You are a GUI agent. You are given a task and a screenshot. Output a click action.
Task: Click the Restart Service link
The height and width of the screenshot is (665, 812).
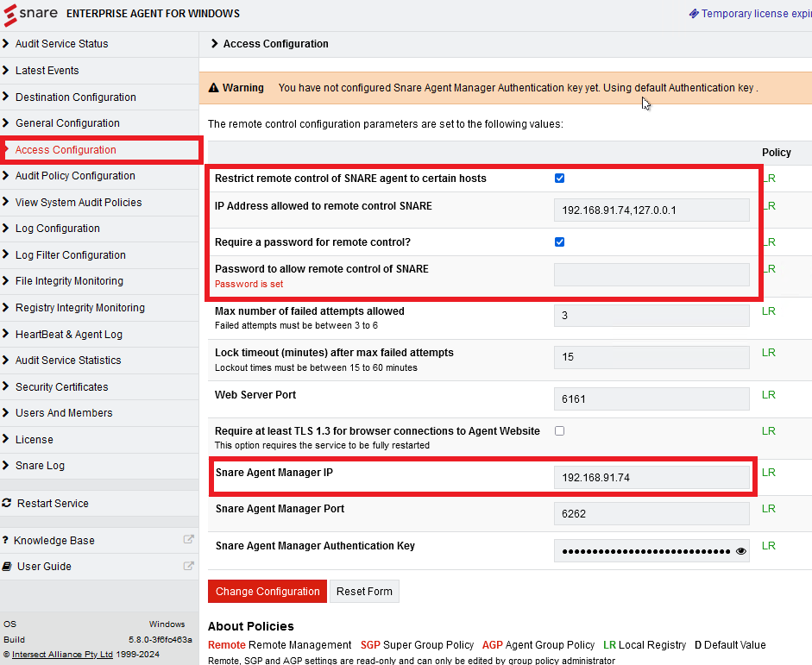[53, 504]
